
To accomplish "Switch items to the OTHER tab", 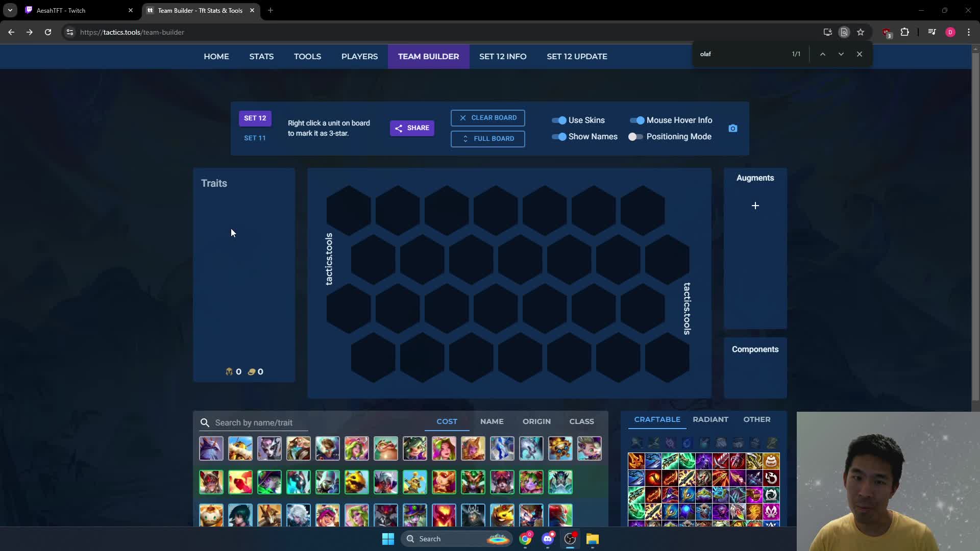I will click(757, 419).
